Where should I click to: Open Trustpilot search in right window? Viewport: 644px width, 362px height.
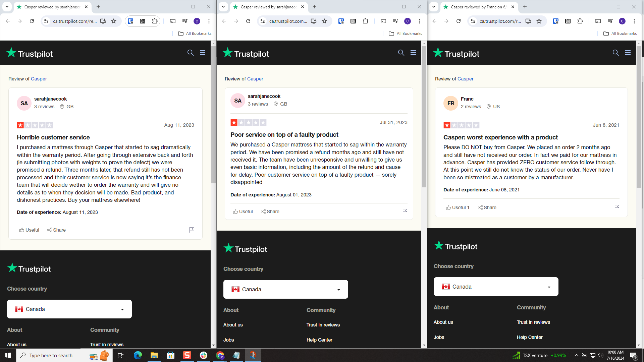pyautogui.click(x=616, y=53)
